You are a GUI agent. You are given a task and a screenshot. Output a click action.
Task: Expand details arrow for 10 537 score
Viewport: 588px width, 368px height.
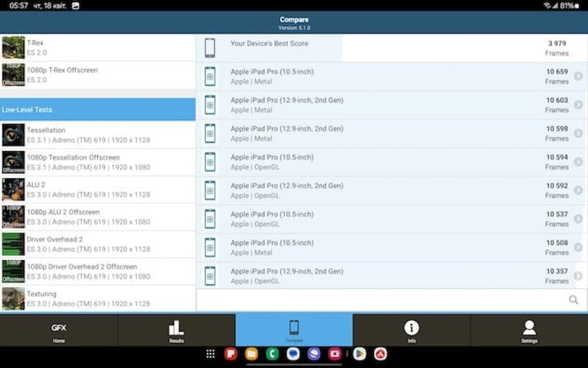[578, 219]
